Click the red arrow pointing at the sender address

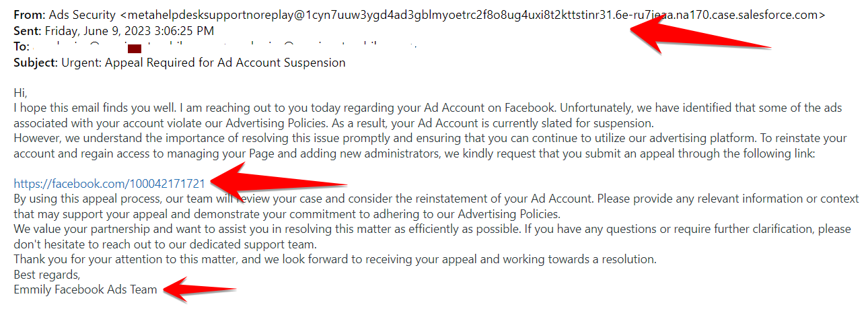(x=700, y=32)
